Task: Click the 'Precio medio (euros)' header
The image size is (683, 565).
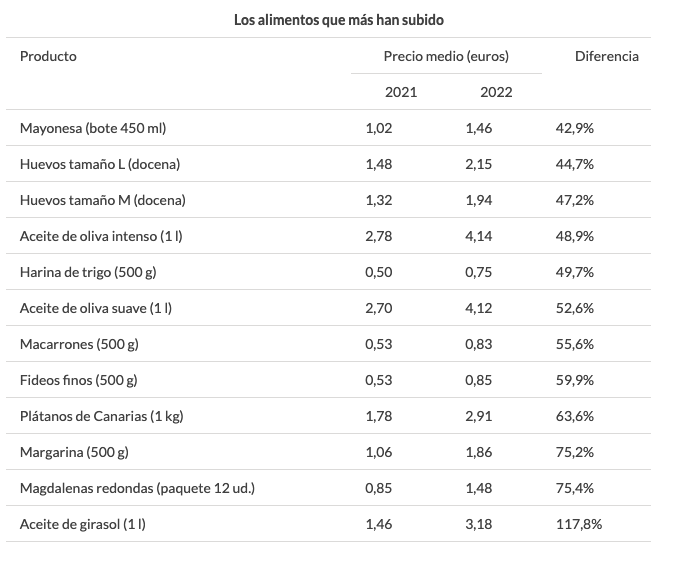Action: pyautogui.click(x=446, y=56)
